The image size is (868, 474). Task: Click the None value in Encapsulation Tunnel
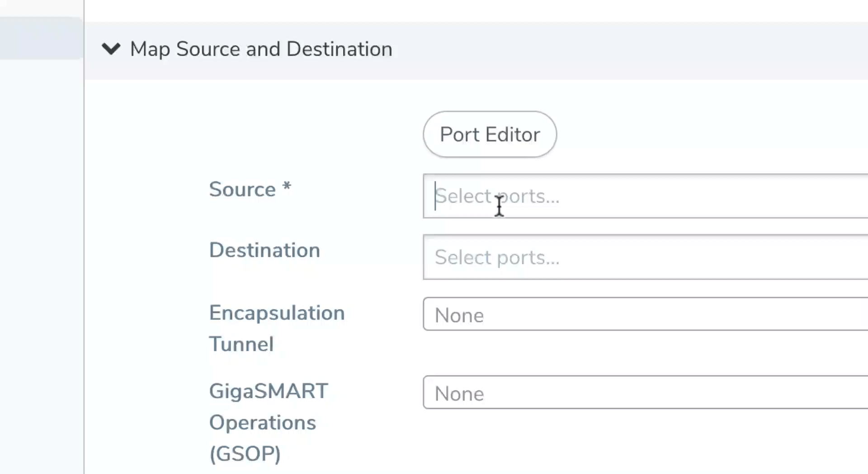click(x=459, y=315)
